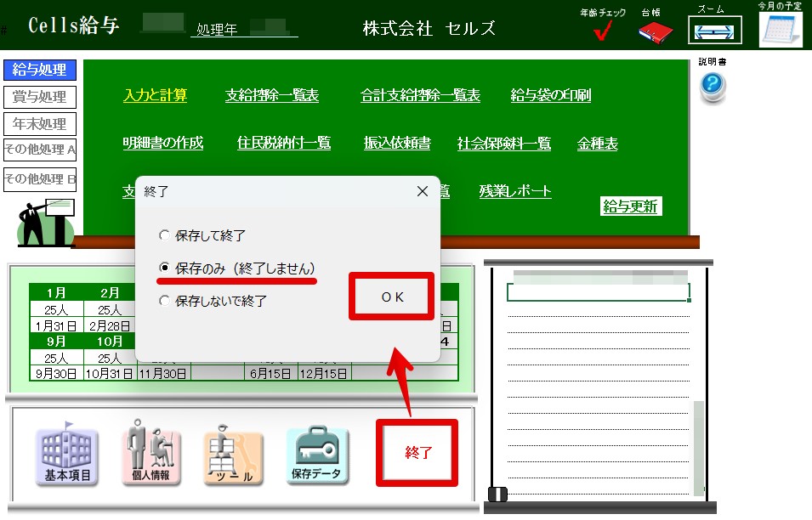812x520 pixels.
Task: Click the 給与更新 button on the board
Action: (631, 206)
